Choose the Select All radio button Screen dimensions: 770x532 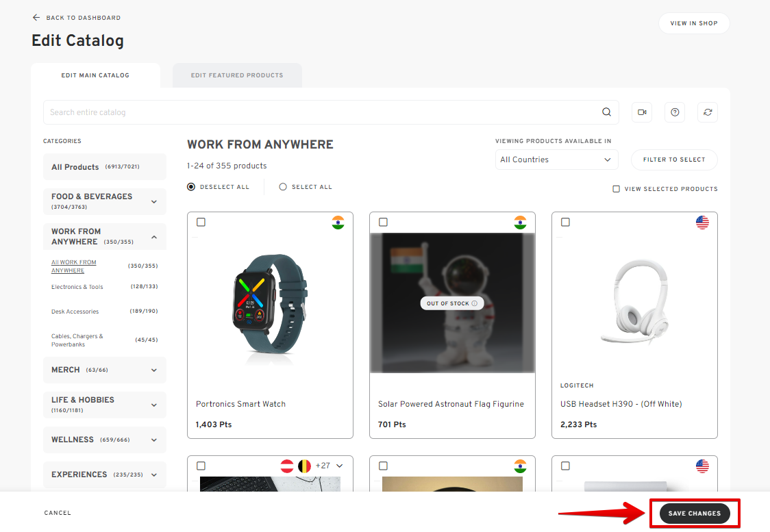click(283, 187)
